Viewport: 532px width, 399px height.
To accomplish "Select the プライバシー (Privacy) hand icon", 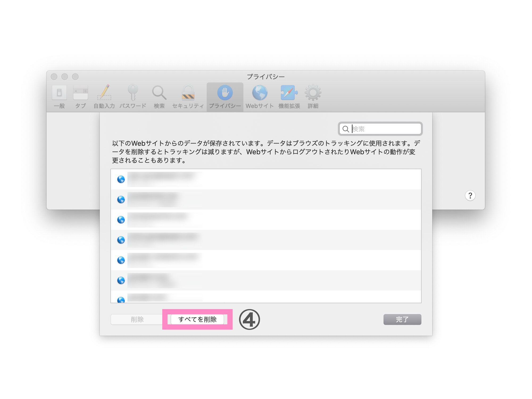I will coord(225,93).
